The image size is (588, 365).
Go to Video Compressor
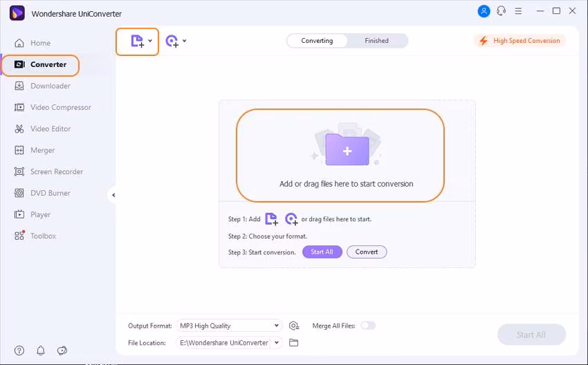pyautogui.click(x=53, y=107)
